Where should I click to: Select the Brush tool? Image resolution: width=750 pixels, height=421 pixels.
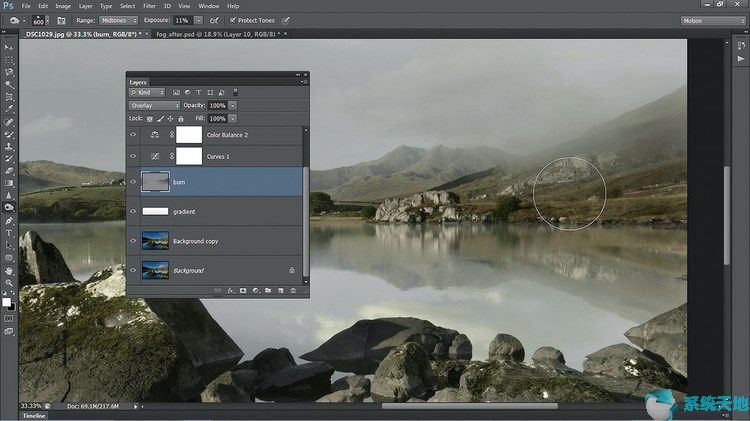[x=9, y=135]
